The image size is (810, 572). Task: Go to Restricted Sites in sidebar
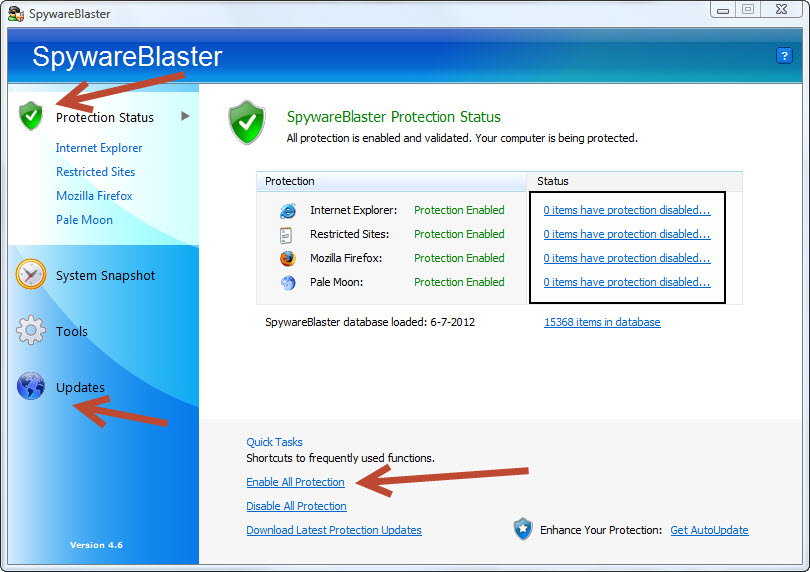96,172
